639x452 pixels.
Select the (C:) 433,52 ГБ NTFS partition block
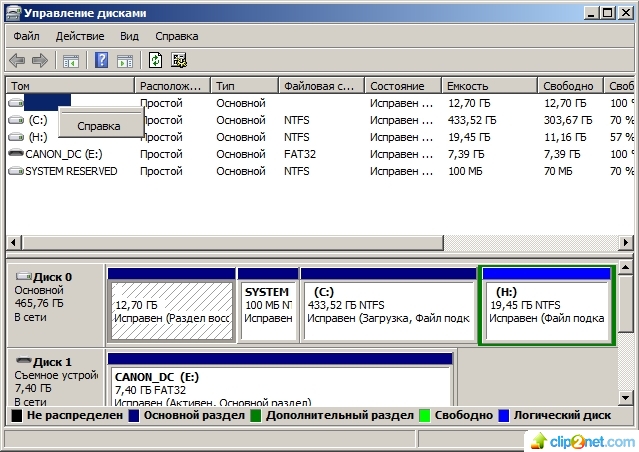coord(388,310)
